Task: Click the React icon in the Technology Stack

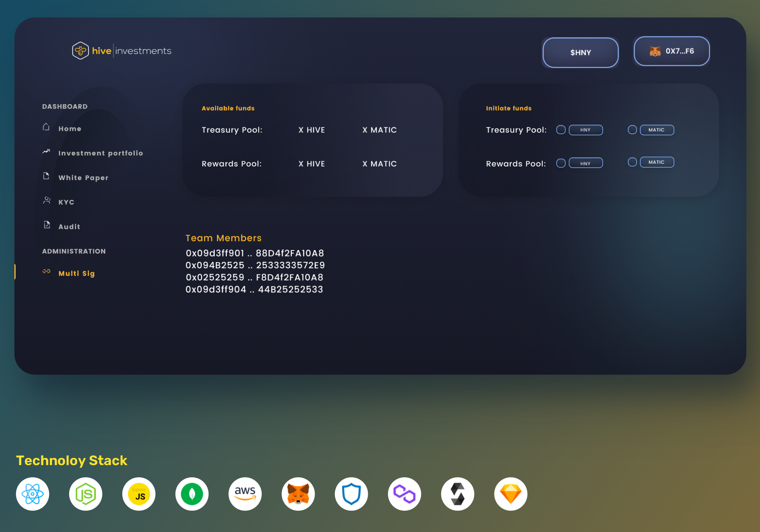Action: pyautogui.click(x=33, y=494)
